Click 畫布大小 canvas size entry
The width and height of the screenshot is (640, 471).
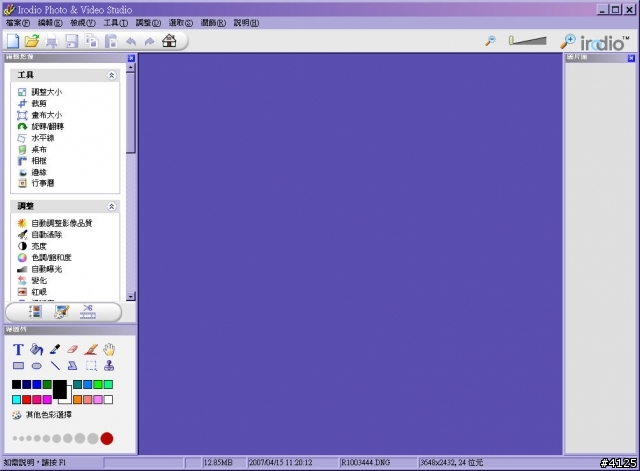click(x=40, y=115)
